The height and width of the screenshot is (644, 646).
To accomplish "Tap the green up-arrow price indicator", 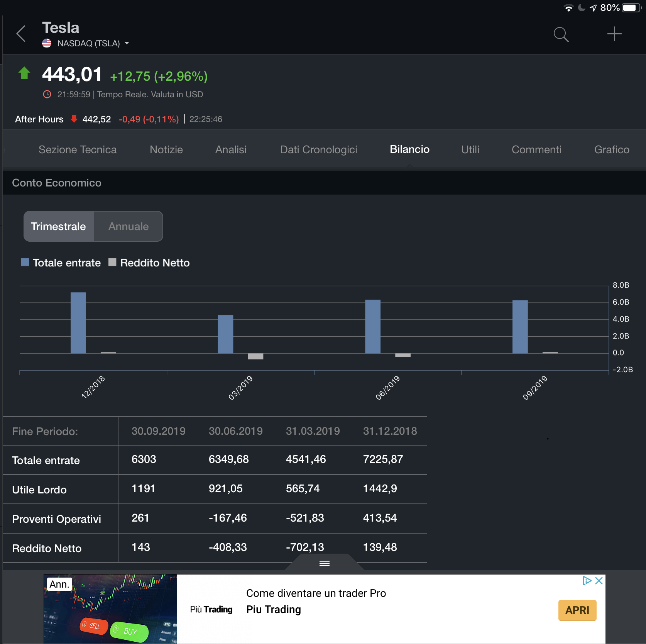I will point(24,73).
